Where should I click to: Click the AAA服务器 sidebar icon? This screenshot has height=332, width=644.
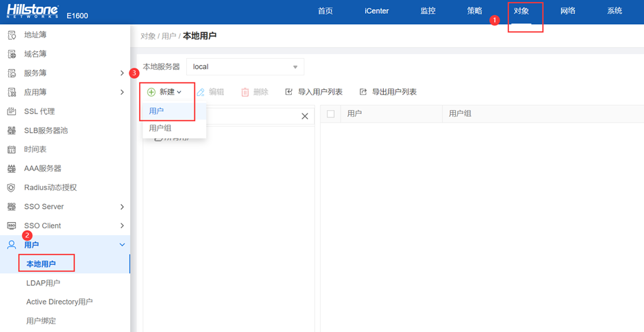click(12, 169)
